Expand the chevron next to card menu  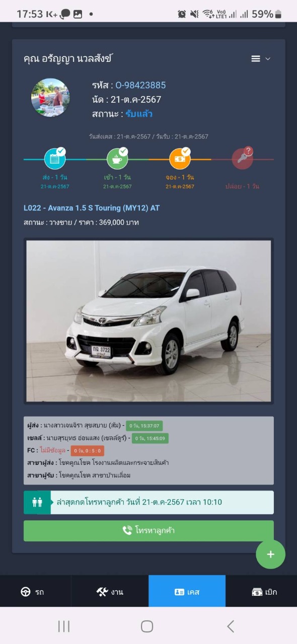tap(268, 59)
